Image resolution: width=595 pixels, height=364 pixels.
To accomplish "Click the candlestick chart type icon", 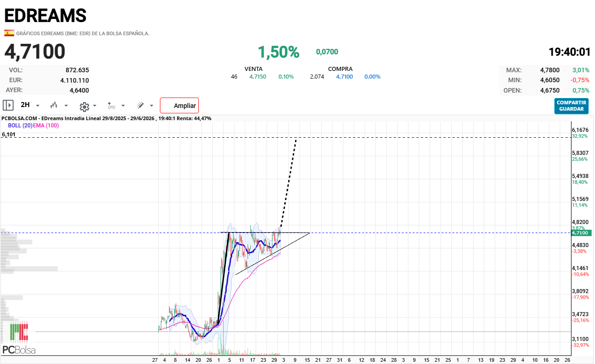I will (x=54, y=105).
